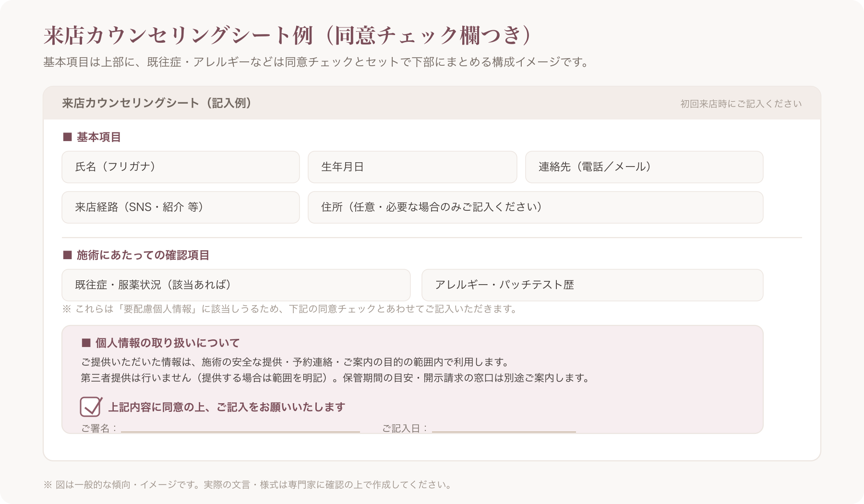
Task: Tick the 上記内容に同意の上 consent checkbox
Action: point(90,407)
